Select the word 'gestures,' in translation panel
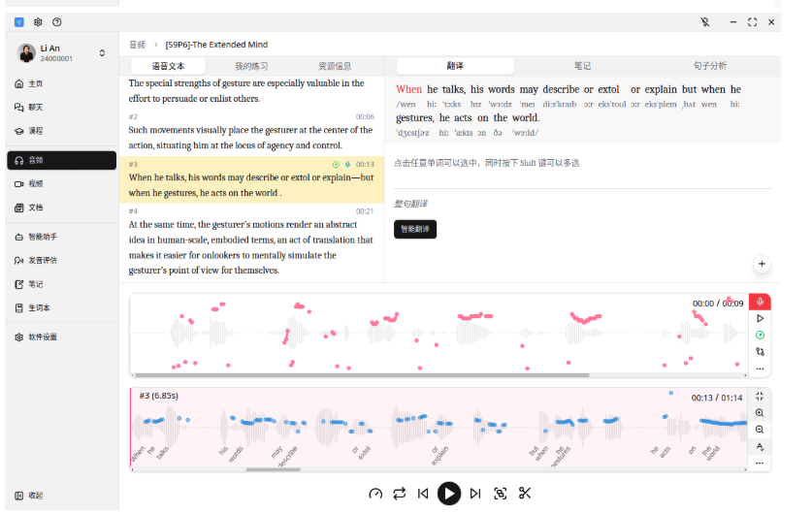The height and width of the screenshot is (513, 812). pyautogui.click(x=415, y=118)
